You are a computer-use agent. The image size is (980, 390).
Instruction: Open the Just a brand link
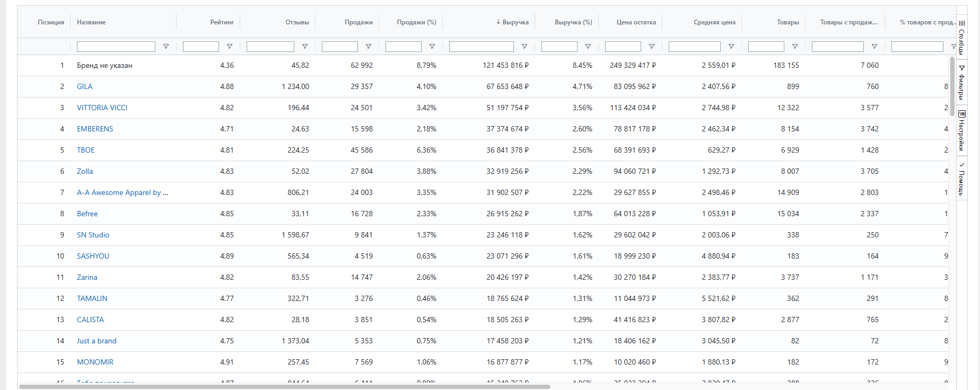pyautogui.click(x=97, y=341)
